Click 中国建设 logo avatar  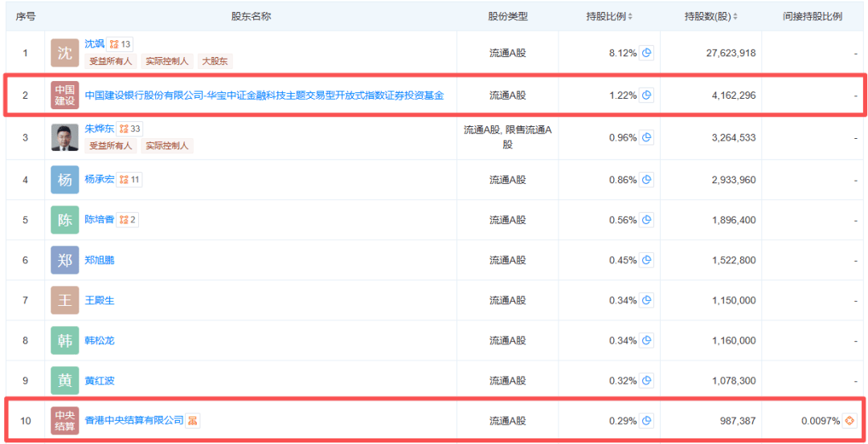(65, 95)
